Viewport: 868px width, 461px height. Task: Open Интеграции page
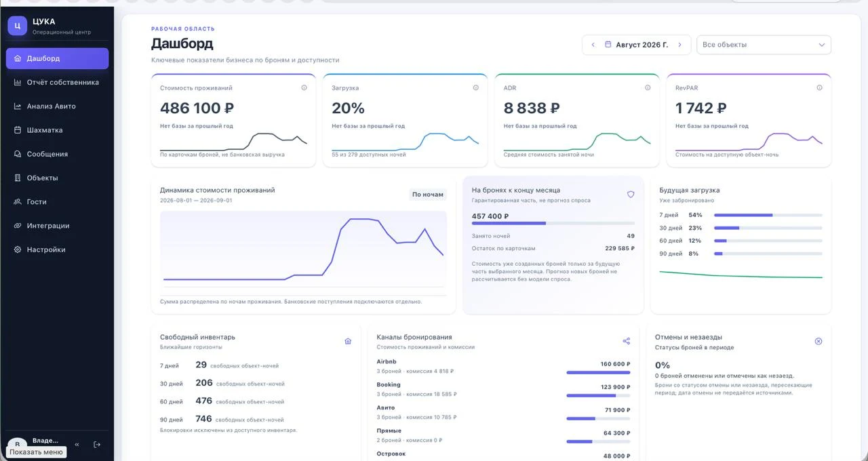coord(57,226)
